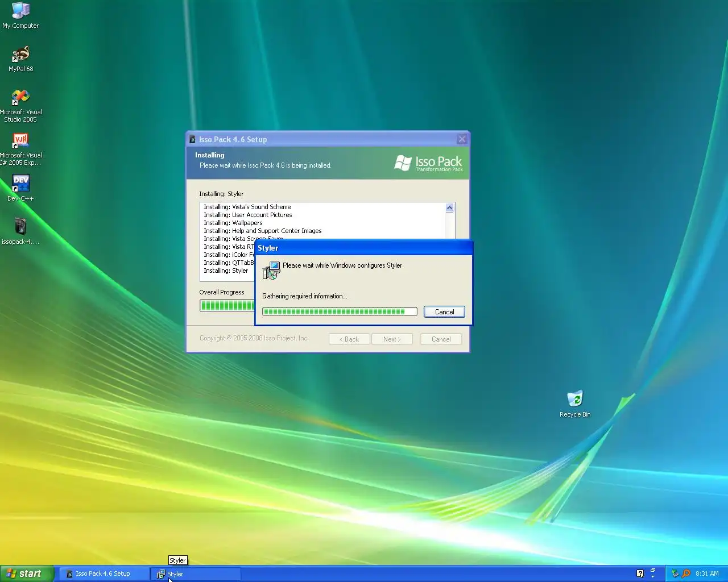Click the installer icon in Styler dialog
The height and width of the screenshot is (582, 728).
(x=271, y=271)
